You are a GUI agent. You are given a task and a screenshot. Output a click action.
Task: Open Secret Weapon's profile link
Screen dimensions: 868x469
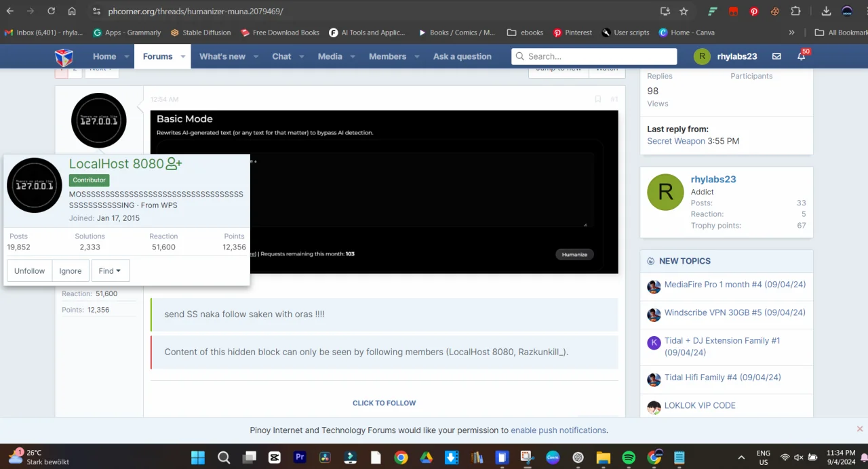tap(676, 141)
